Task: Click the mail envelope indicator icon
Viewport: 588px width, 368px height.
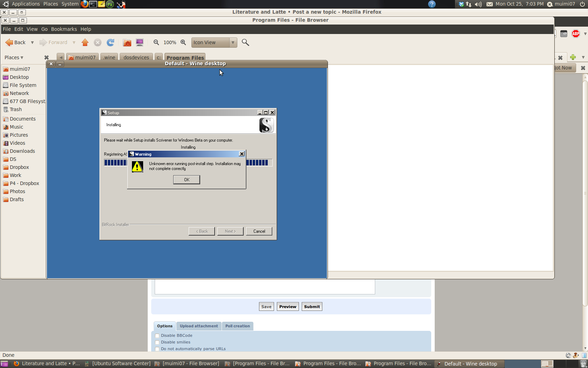Action: click(x=490, y=4)
